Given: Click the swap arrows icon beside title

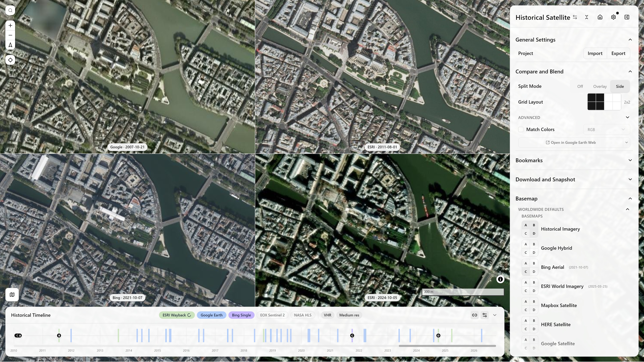Looking at the screenshot, I should [x=575, y=17].
